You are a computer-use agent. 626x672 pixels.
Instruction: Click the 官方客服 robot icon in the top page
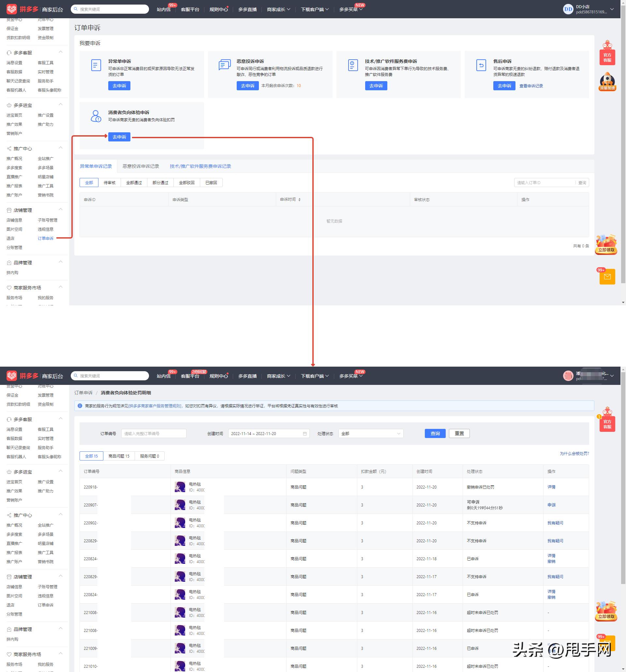607,53
